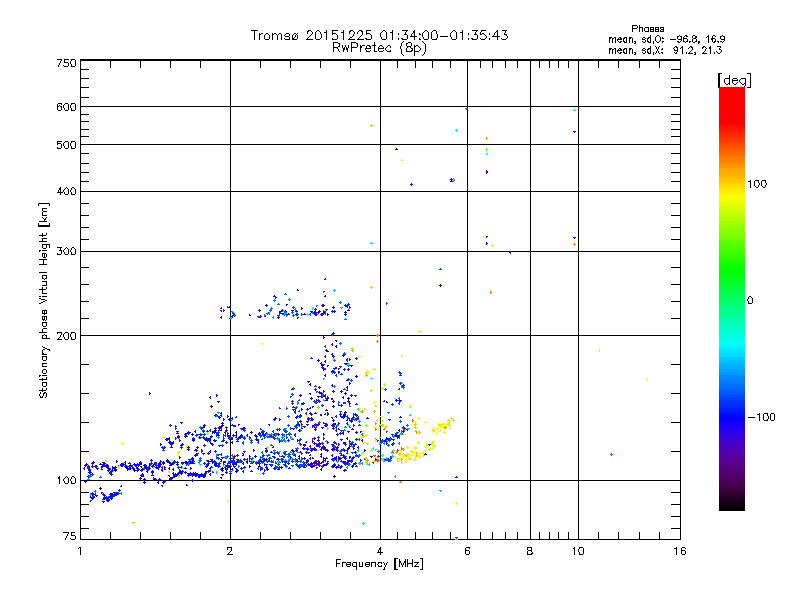
Task: Click the 'Frequency [MHz]' axis title
Action: click(379, 564)
